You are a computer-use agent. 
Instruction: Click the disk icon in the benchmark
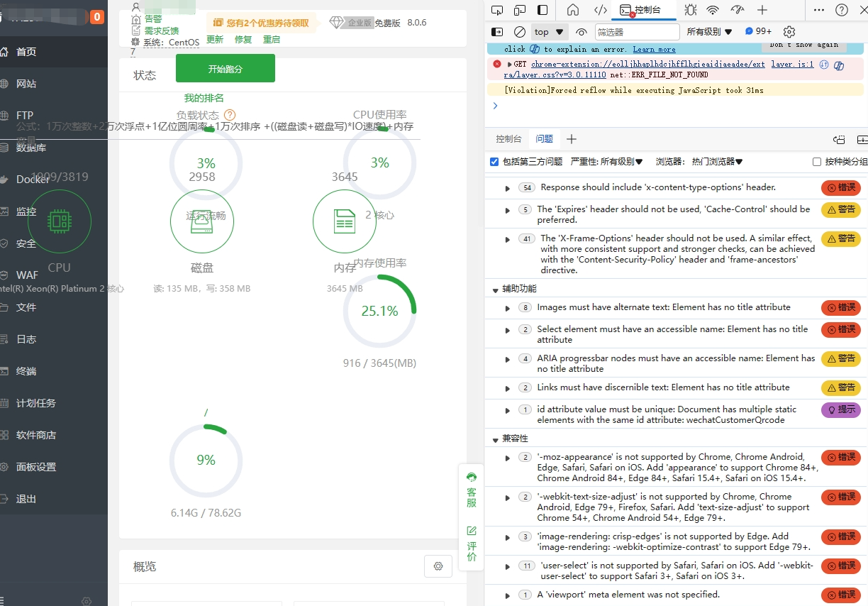point(202,222)
